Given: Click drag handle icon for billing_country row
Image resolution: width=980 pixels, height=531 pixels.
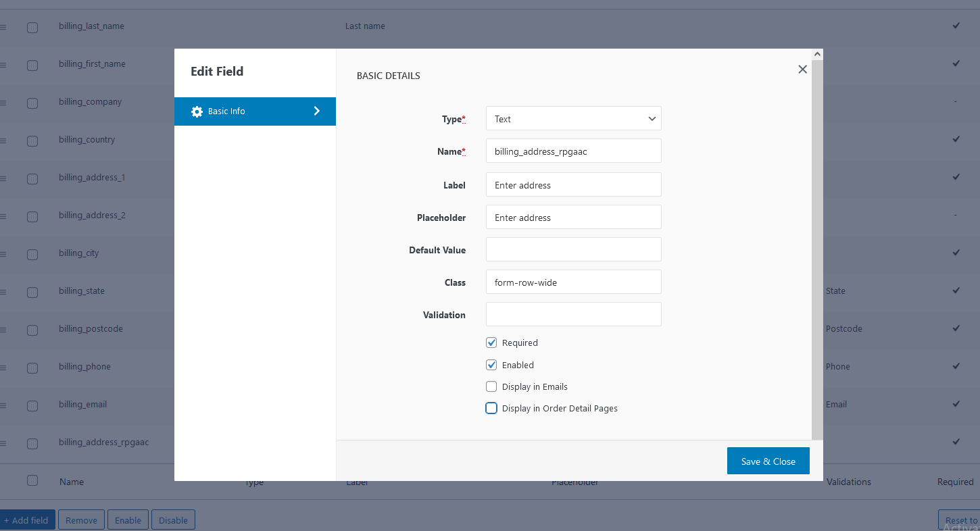Looking at the screenshot, I should [x=3, y=141].
